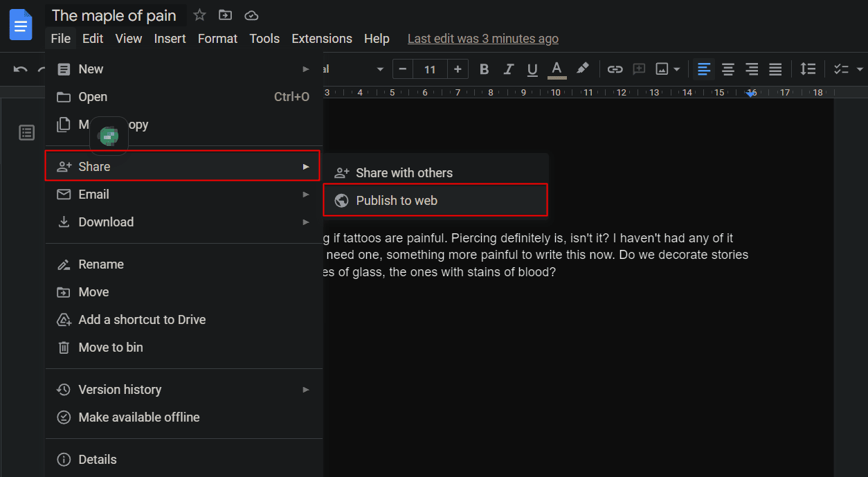The height and width of the screenshot is (477, 868).
Task: Open 'Last edit was 3 minutes ago' link
Action: 483,39
